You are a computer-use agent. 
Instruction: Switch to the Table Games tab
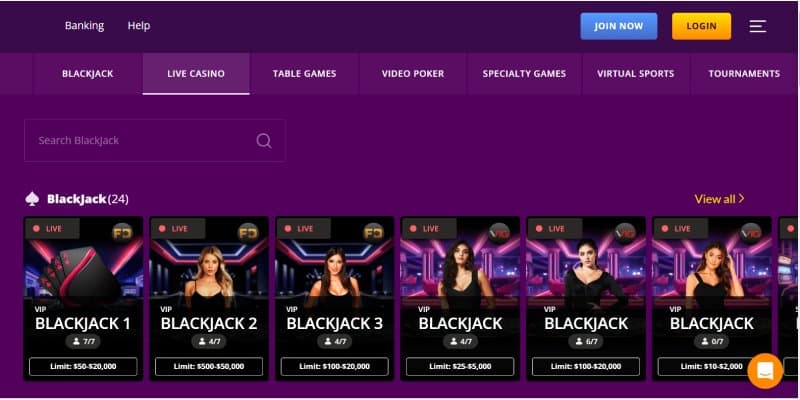[304, 74]
